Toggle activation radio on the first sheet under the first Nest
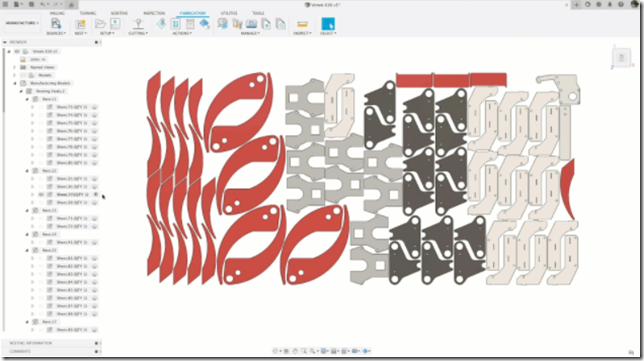The height and width of the screenshot is (361, 644). coord(94,107)
